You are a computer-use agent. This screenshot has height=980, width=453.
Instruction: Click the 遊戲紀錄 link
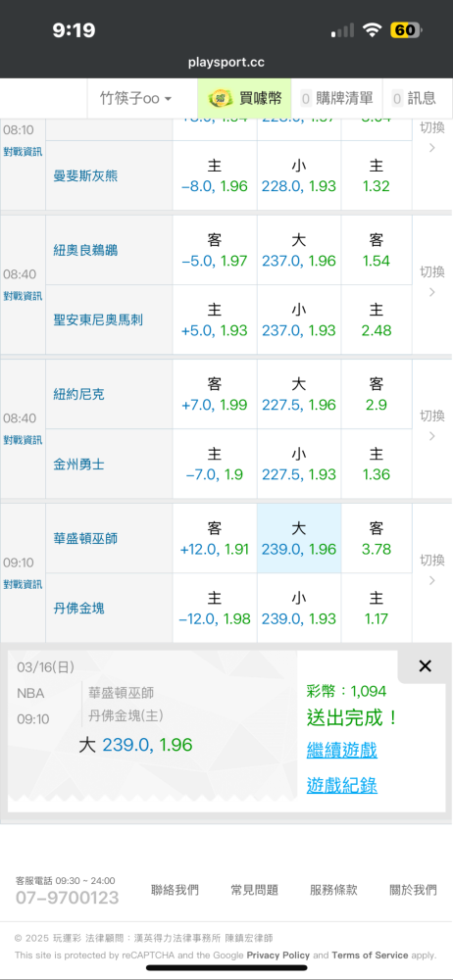tap(341, 785)
